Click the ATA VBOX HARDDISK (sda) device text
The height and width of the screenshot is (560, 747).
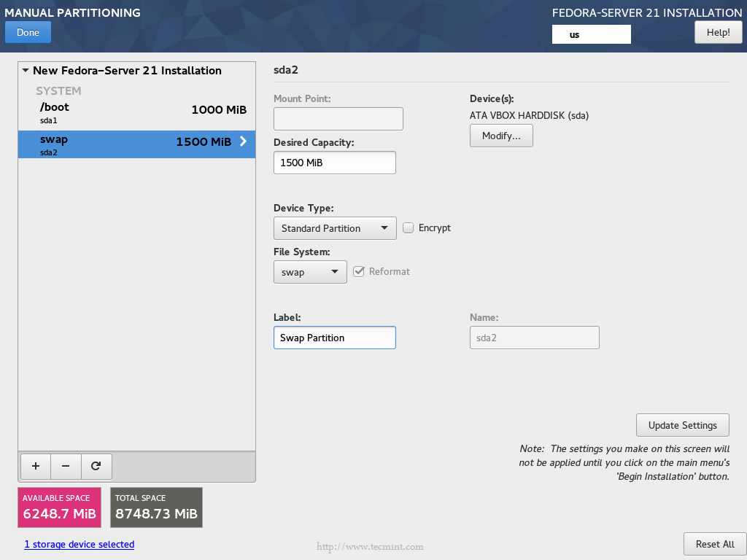(530, 116)
